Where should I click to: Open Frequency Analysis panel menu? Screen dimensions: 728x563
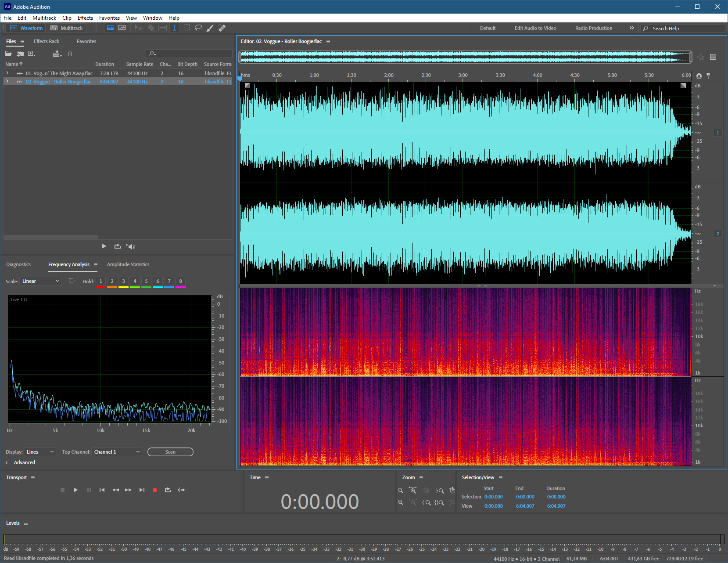tap(96, 264)
